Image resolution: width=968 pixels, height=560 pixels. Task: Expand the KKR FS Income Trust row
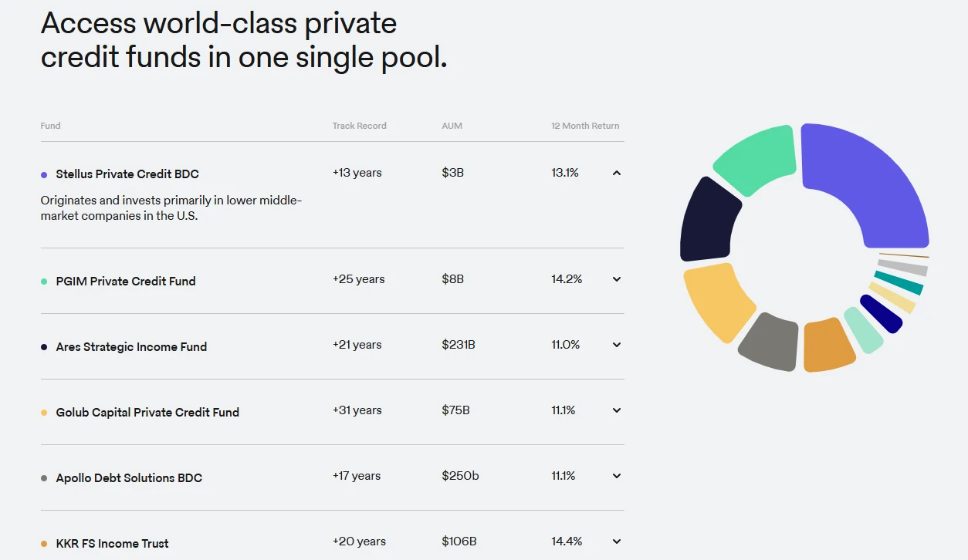coord(616,541)
